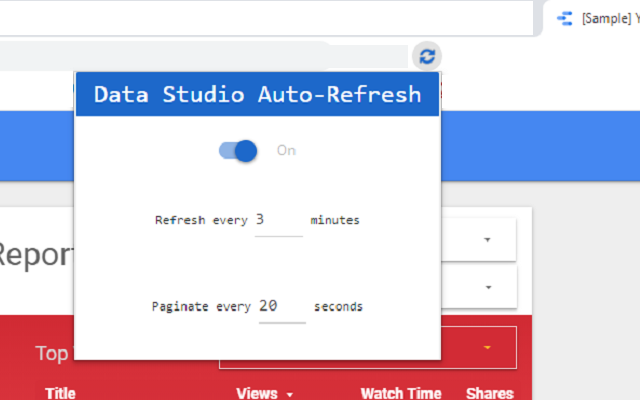Click the 'Paginate every' label
The image size is (640, 400).
(201, 307)
